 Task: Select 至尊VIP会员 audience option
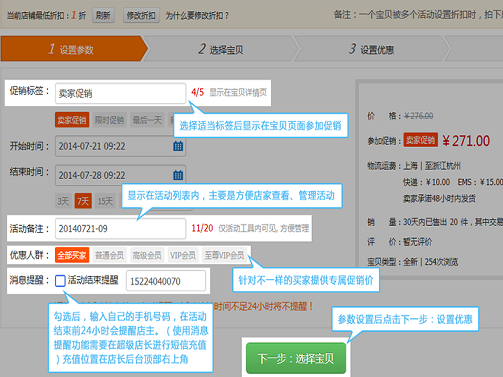tap(224, 255)
